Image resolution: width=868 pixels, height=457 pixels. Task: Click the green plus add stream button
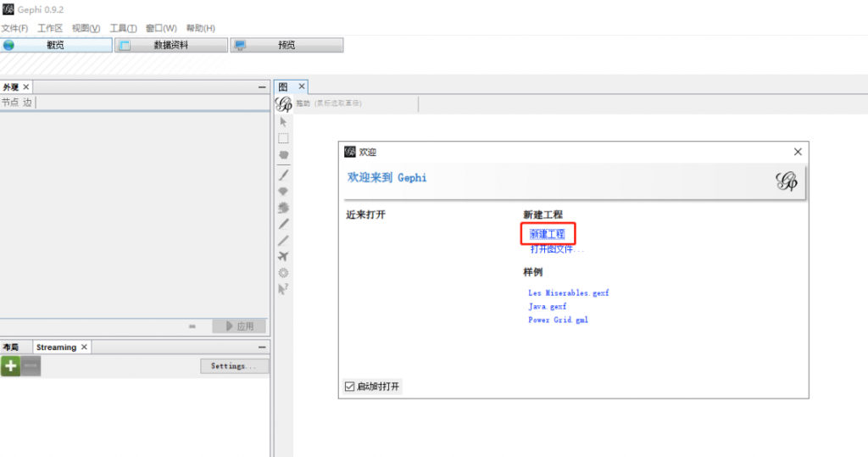[10, 365]
